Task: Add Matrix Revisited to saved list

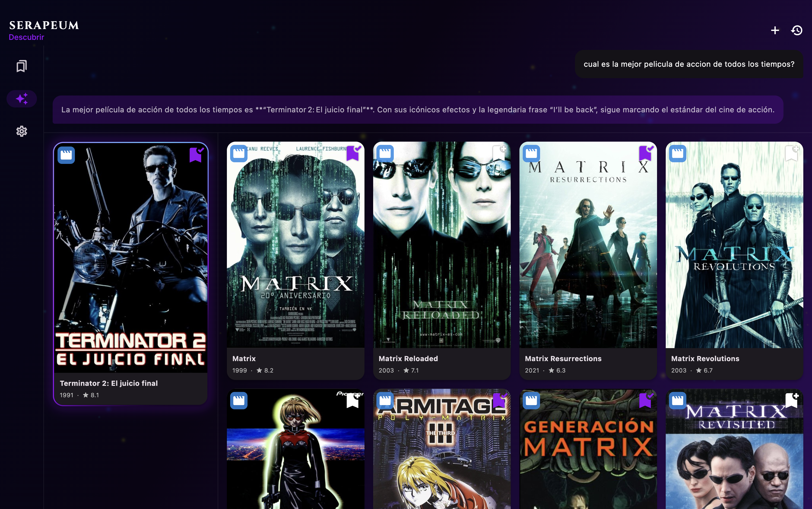Action: click(x=792, y=400)
